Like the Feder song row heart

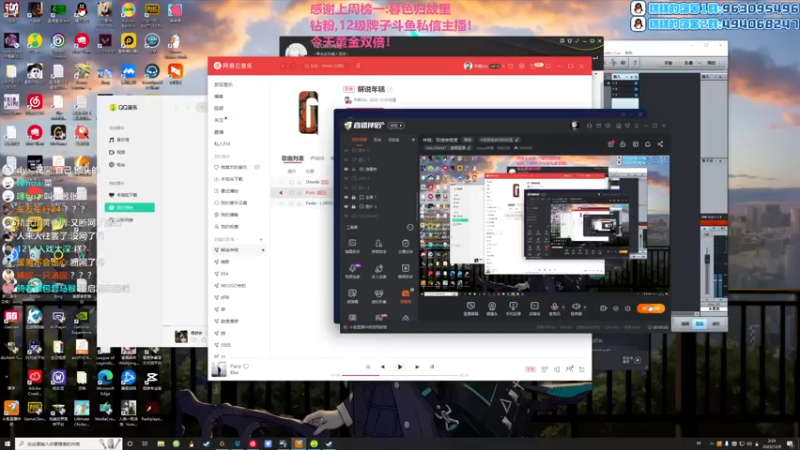tap(291, 203)
